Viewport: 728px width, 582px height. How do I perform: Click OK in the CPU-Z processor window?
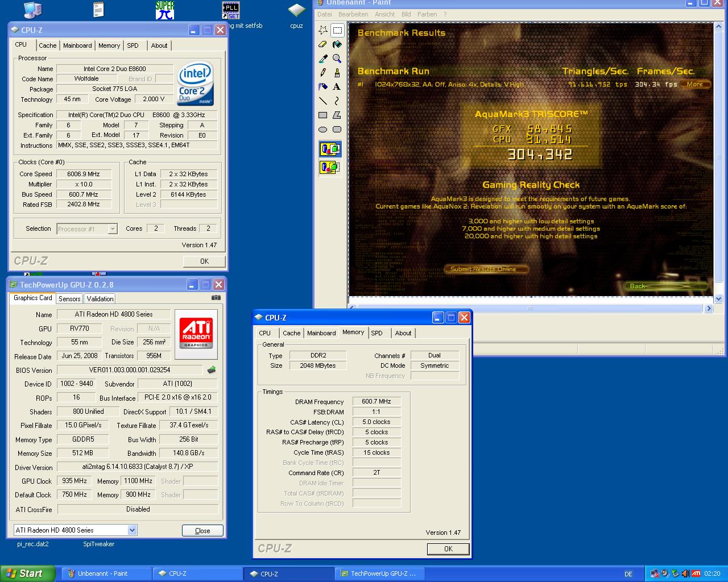point(204,261)
